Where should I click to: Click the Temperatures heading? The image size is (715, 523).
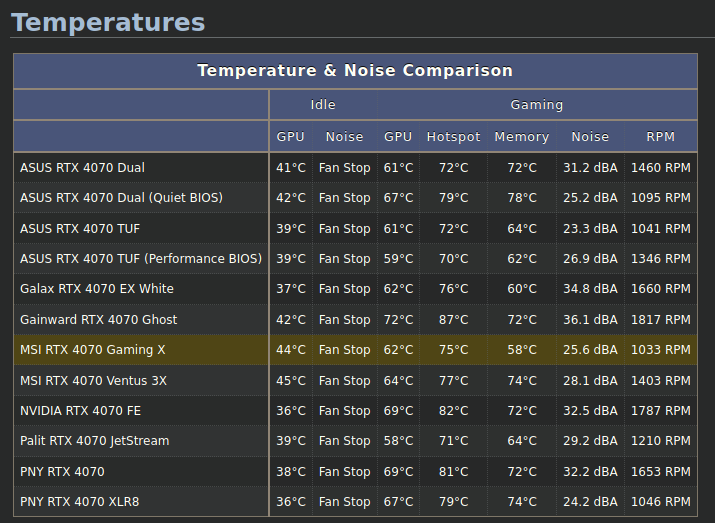click(108, 22)
